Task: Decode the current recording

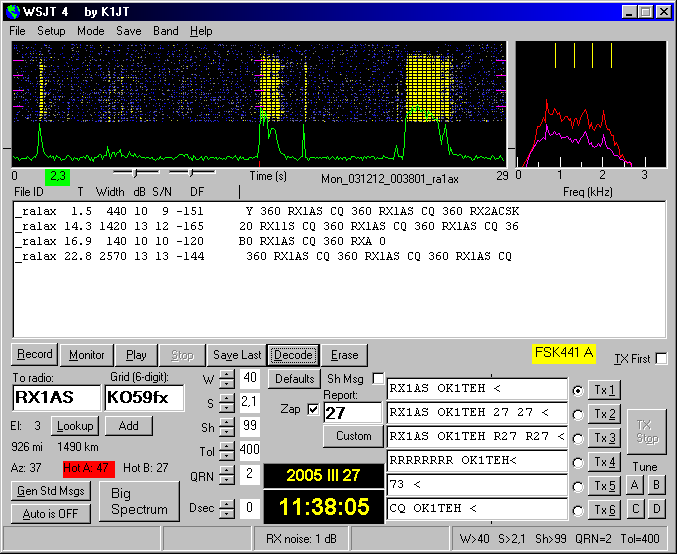Action: [293, 355]
